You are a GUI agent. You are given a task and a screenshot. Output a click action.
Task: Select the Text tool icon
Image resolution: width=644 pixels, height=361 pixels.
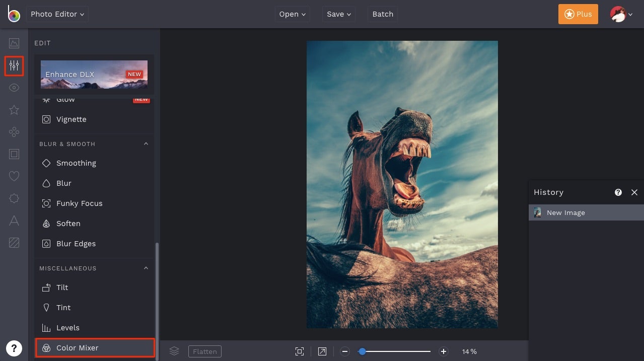click(x=14, y=221)
